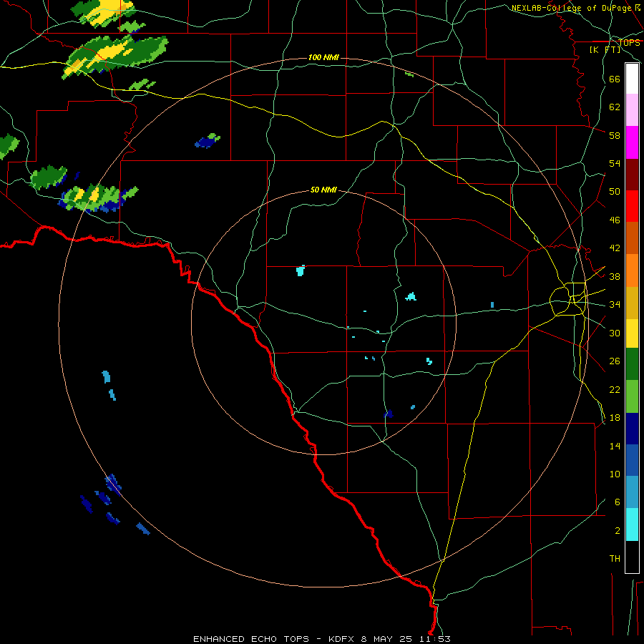This screenshot has height=644, width=644.
Task: Click the white color swatch above 66
Action: pos(632,79)
